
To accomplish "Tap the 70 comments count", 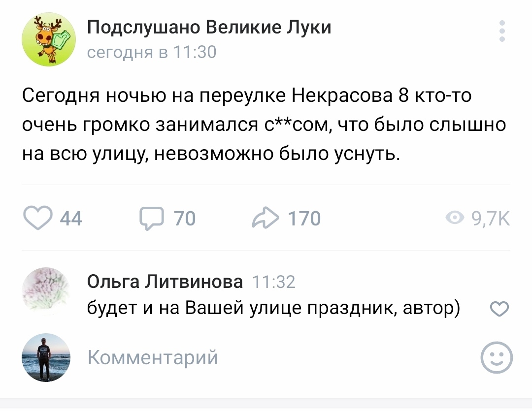I will 185,219.
